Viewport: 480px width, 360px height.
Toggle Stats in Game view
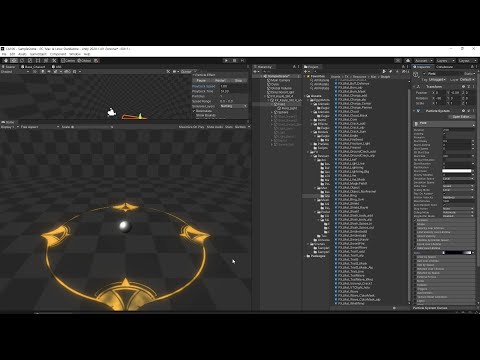[x=229, y=127]
